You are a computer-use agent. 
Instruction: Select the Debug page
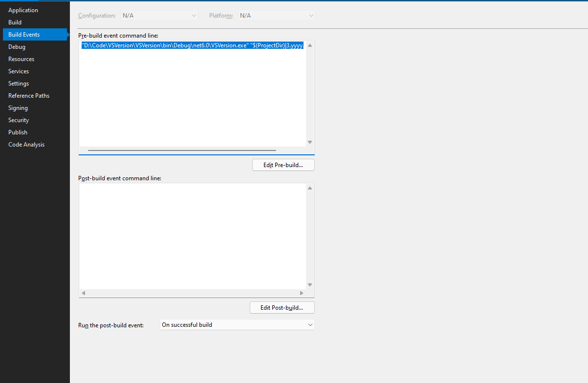16,46
